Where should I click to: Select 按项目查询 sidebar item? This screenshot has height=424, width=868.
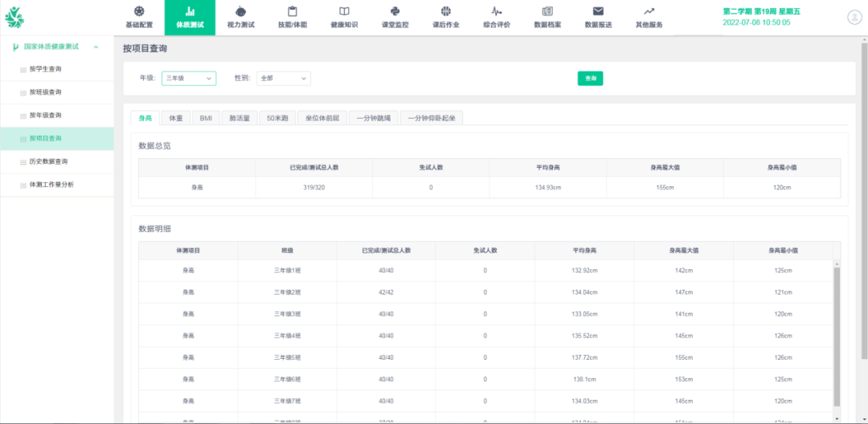57,139
